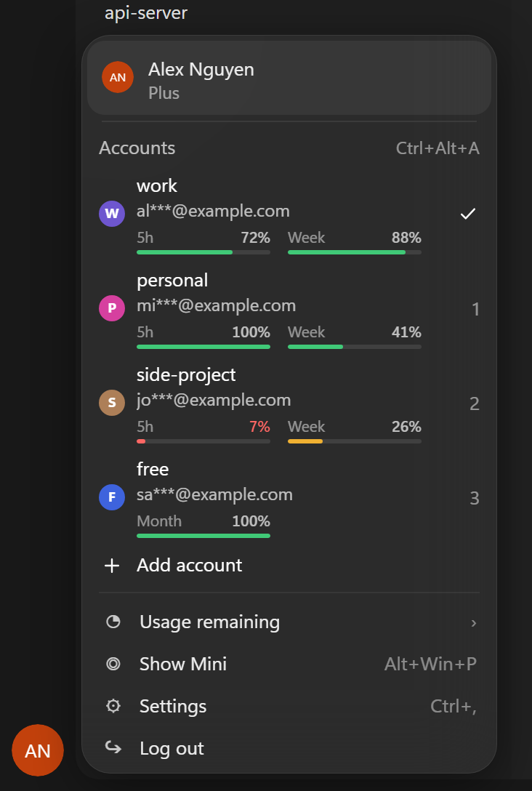Viewport: 532px width, 791px height.
Task: Click the personal Week usage bar
Action: (355, 347)
